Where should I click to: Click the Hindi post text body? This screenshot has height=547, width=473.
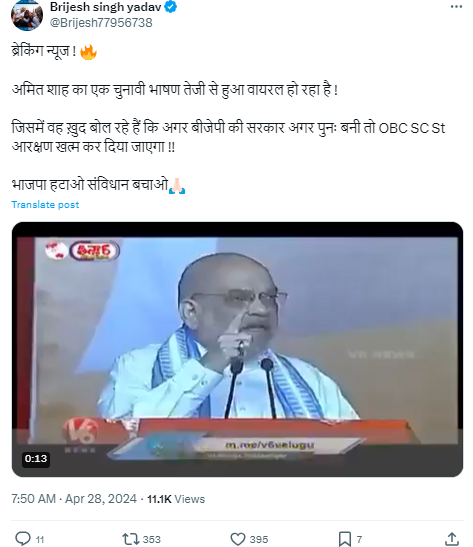(228, 118)
